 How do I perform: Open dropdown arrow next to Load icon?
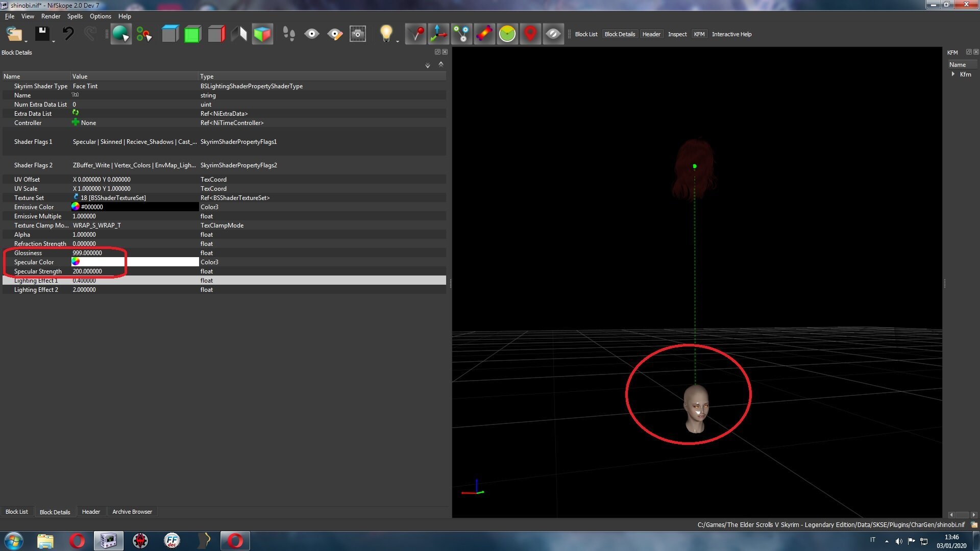tap(27, 41)
